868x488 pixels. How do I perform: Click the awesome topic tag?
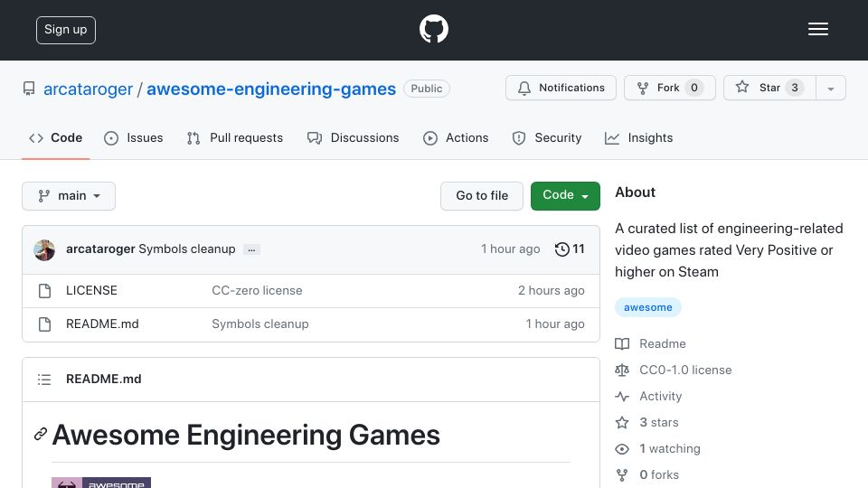(x=647, y=307)
